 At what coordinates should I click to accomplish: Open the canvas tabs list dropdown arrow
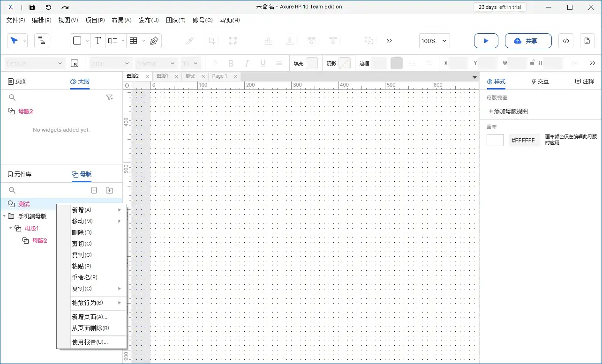click(x=474, y=77)
